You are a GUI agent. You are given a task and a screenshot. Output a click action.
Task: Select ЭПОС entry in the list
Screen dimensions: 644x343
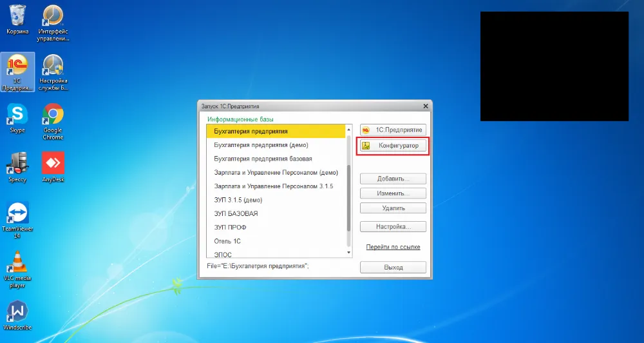click(276, 253)
